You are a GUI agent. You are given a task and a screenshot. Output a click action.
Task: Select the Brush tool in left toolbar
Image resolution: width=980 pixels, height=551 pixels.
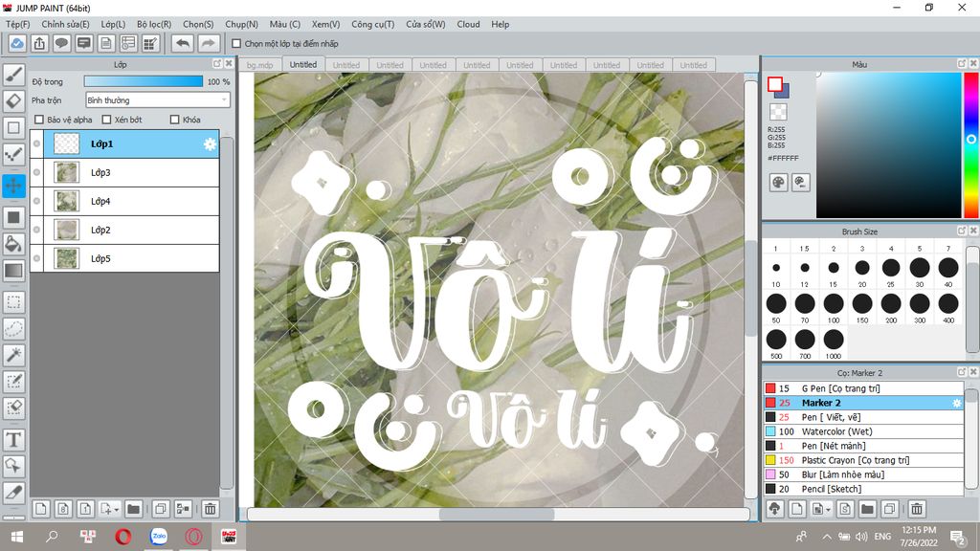coord(13,75)
